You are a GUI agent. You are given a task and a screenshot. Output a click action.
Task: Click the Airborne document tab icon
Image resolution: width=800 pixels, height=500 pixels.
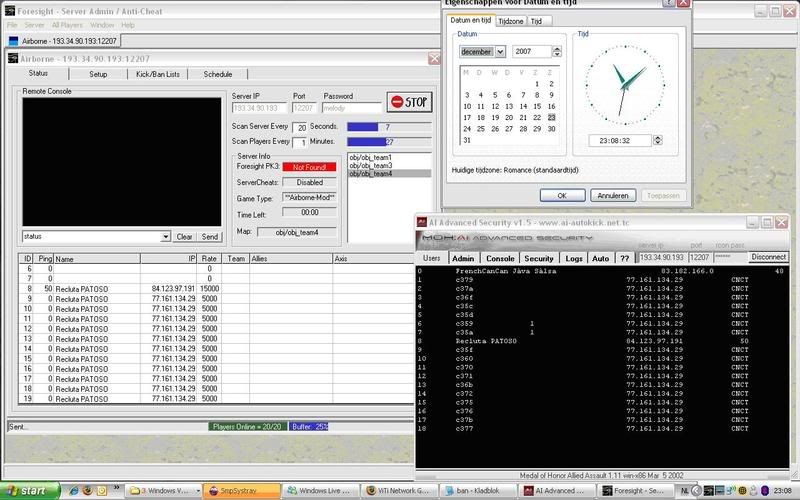point(13,40)
